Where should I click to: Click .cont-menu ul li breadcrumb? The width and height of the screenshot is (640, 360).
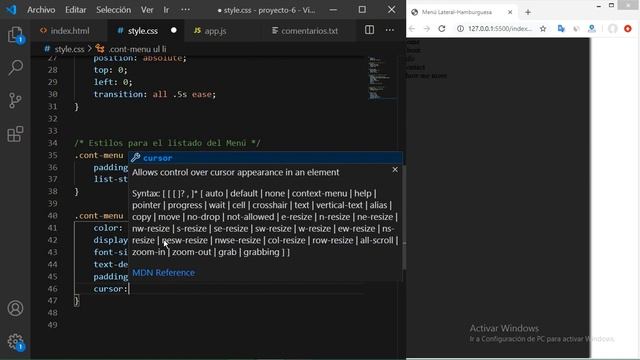coord(138,49)
